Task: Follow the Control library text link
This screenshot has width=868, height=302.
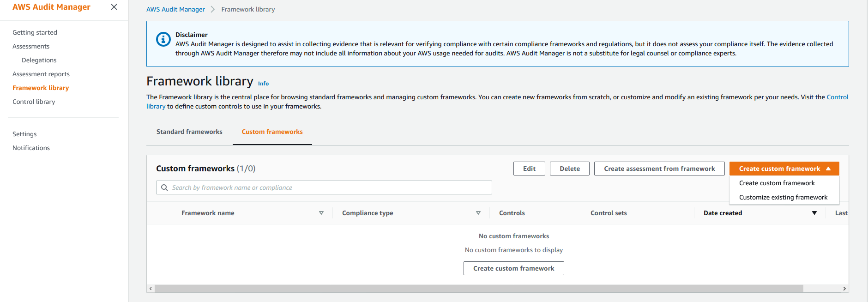Action: pos(838,97)
